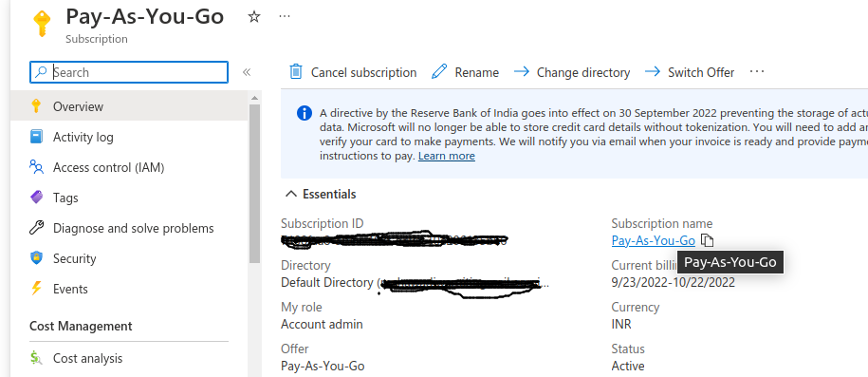The width and height of the screenshot is (868, 377).
Task: Open the Pay-As-You-Go subscription name link
Action: pyautogui.click(x=654, y=240)
